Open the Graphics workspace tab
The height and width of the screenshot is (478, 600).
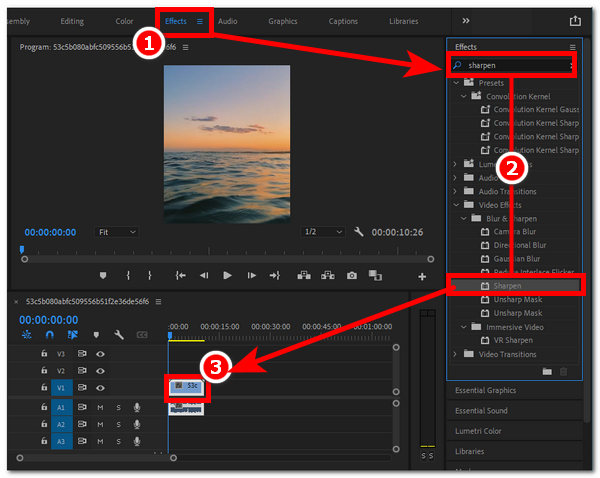coord(282,20)
